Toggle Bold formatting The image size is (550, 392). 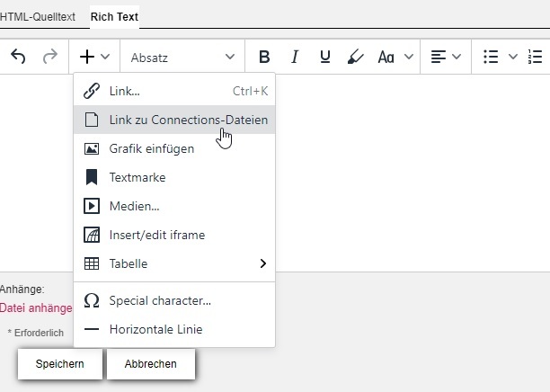pyautogui.click(x=264, y=57)
